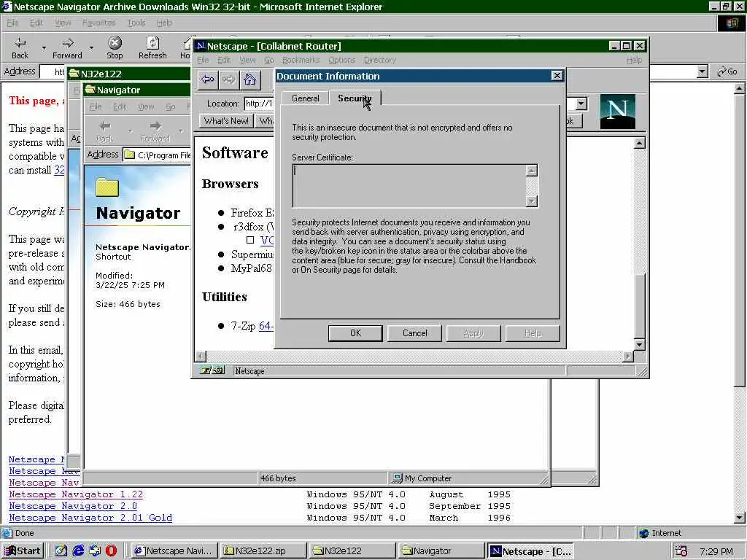Image resolution: width=747 pixels, height=560 pixels.
Task: Click the system tray icon beside the clock
Action: tap(681, 551)
